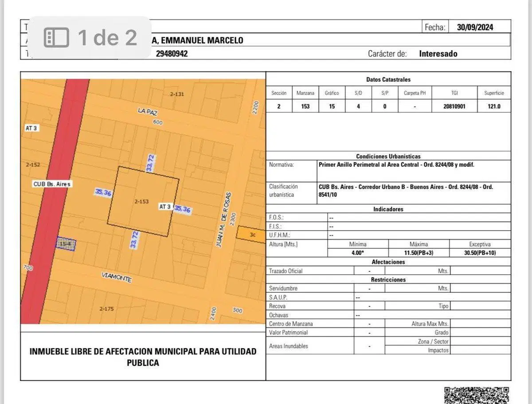Screen dimensions: 532x404
Task: Click block label 2-153 on the map
Action: 141,201
